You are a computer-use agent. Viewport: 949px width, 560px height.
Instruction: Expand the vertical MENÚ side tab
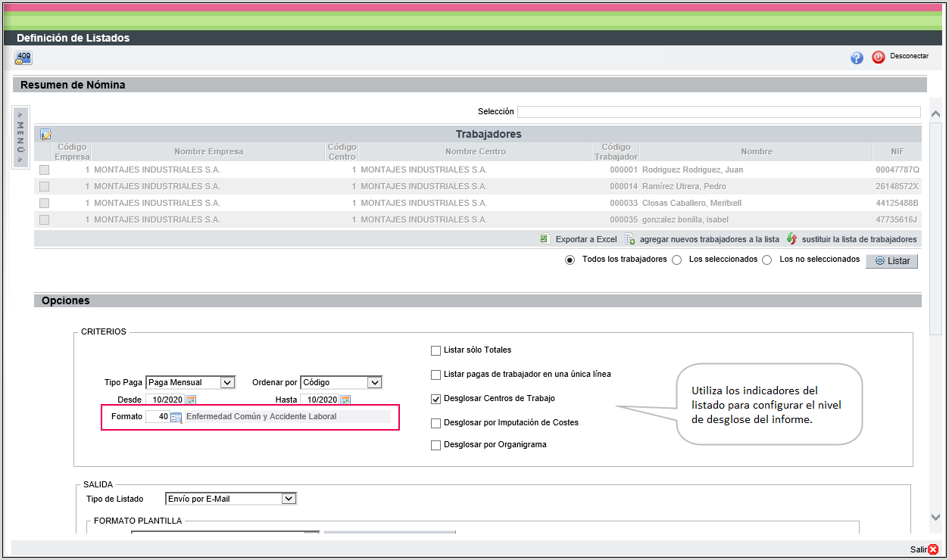click(x=20, y=136)
